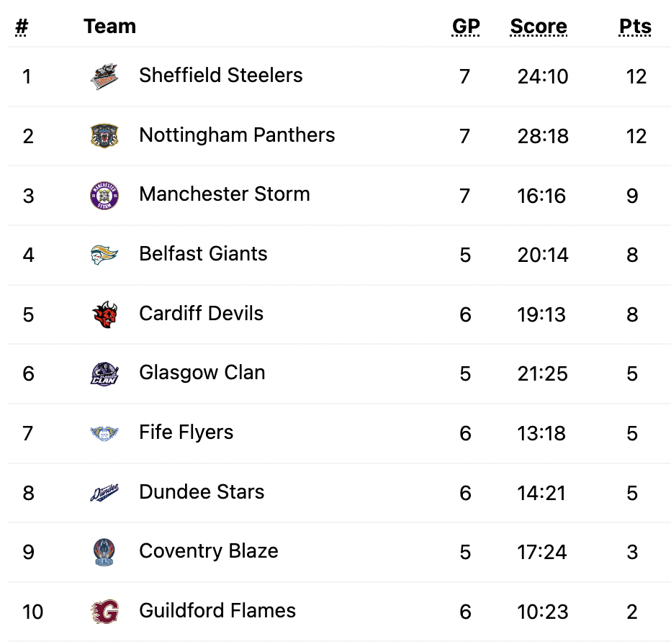Select the Guildford Flames team name

coord(217,611)
